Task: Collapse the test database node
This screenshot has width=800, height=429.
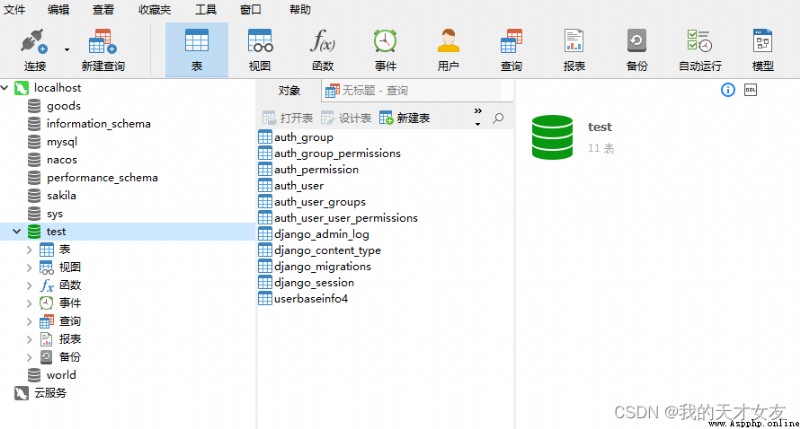Action: (16, 232)
